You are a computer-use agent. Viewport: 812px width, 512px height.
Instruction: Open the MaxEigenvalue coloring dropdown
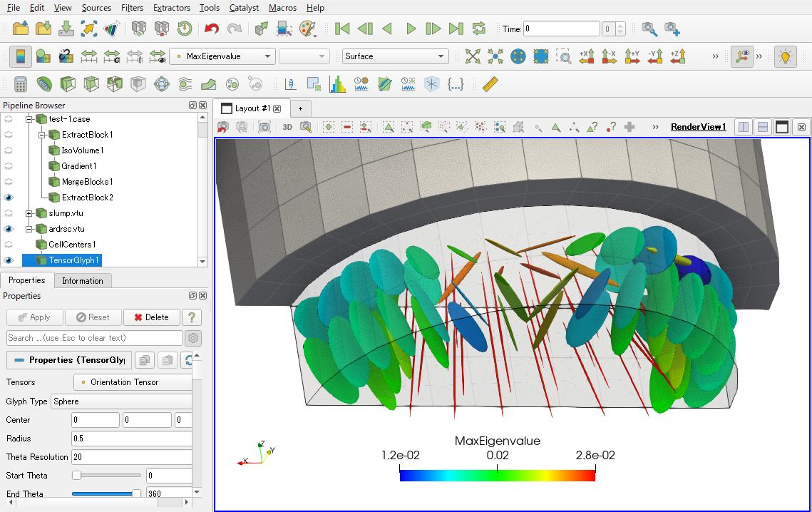point(222,56)
